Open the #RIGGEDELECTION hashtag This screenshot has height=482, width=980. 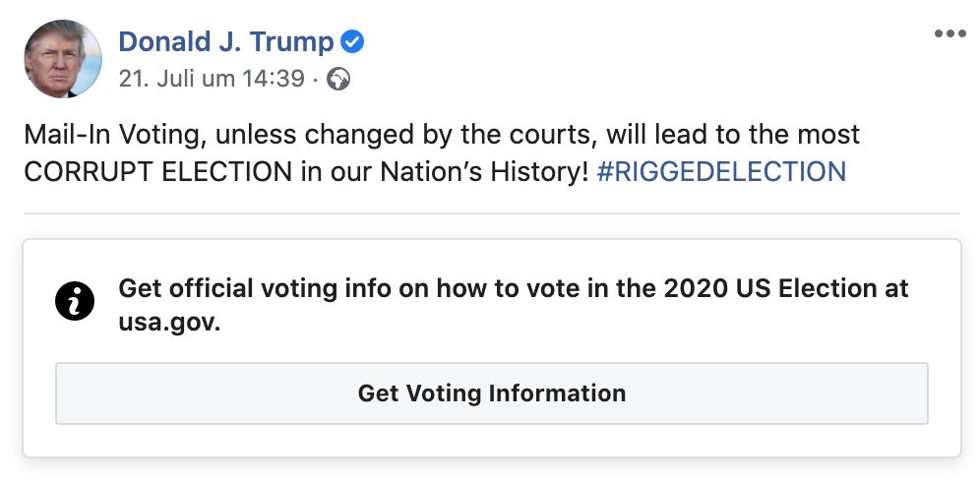coord(722,171)
